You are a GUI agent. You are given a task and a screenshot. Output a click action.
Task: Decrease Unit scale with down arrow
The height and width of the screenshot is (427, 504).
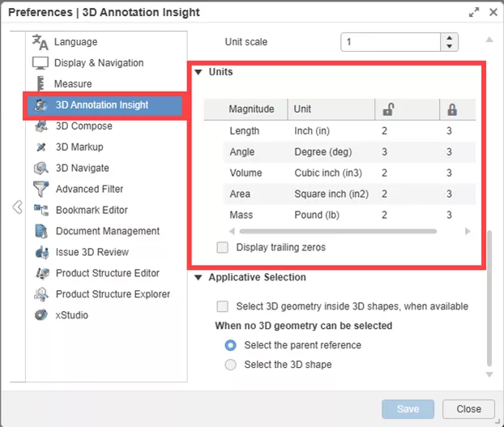[450, 46]
